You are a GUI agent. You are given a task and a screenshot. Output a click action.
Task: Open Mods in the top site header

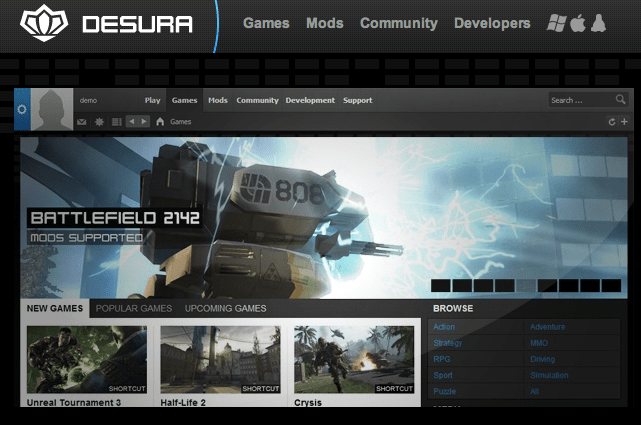325,23
